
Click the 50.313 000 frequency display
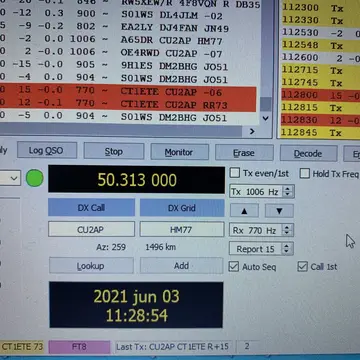[x=136, y=180]
